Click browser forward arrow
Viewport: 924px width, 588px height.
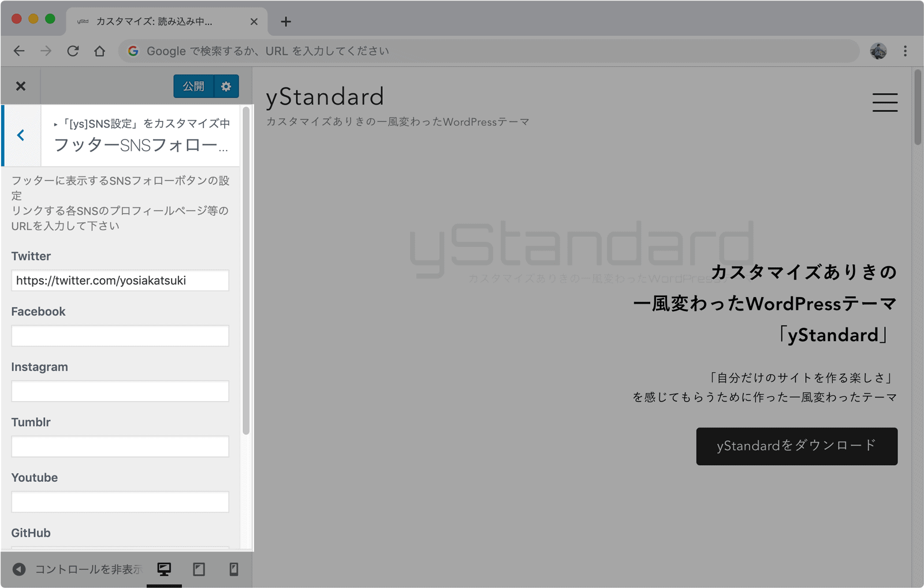[x=46, y=51]
